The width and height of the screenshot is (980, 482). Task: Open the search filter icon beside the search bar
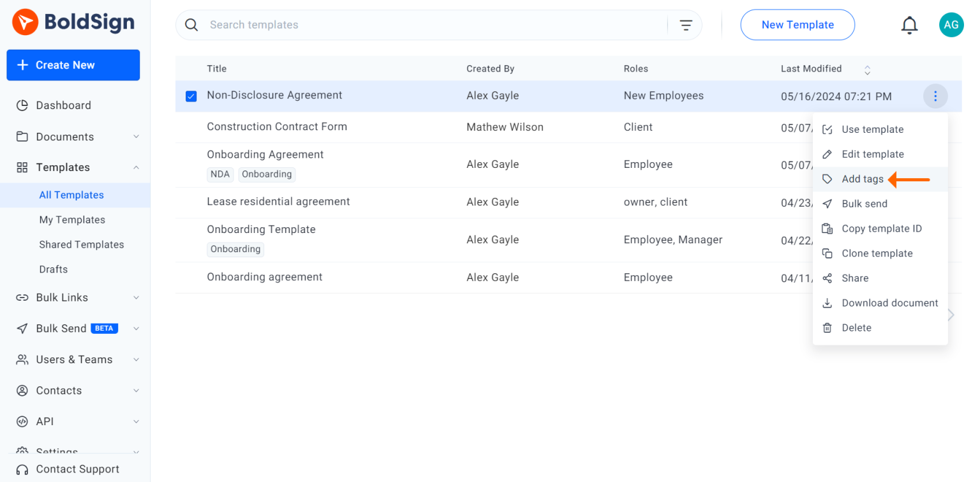point(685,24)
